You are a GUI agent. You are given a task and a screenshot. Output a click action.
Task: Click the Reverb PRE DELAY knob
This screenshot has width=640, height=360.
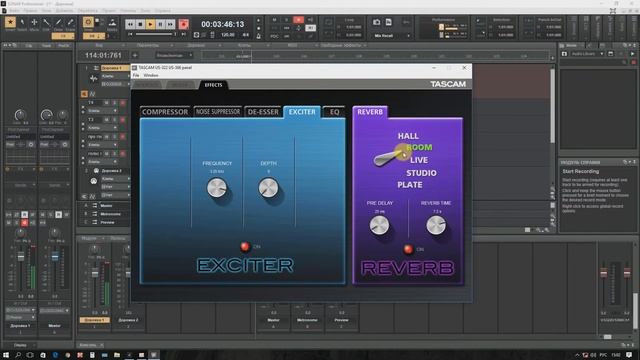tap(379, 225)
